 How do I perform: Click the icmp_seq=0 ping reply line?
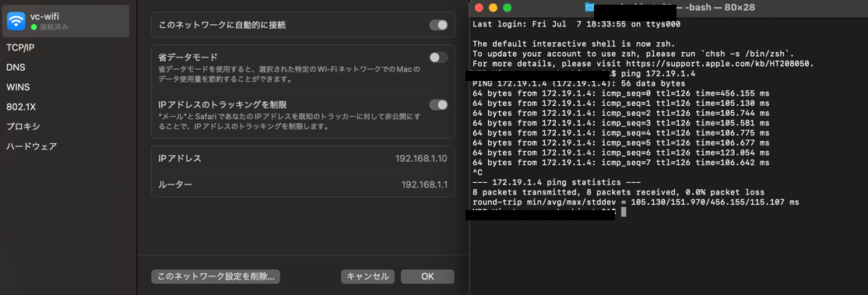[621, 93]
